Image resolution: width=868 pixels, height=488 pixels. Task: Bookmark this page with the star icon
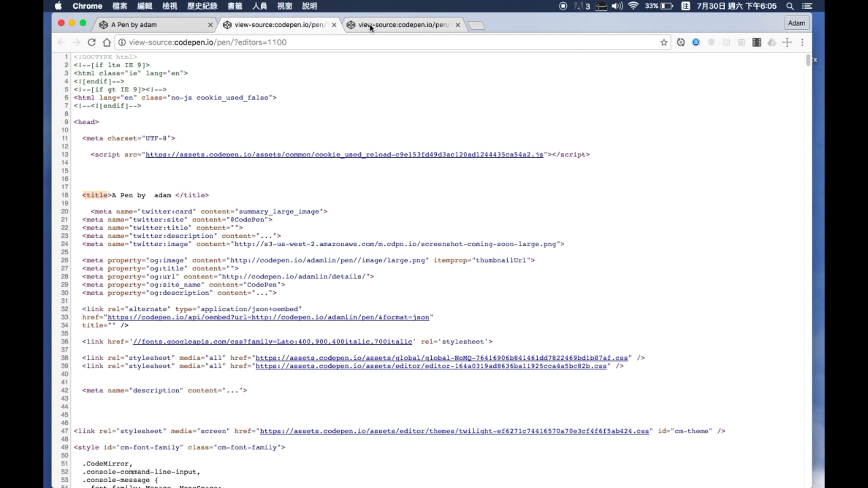[664, 42]
